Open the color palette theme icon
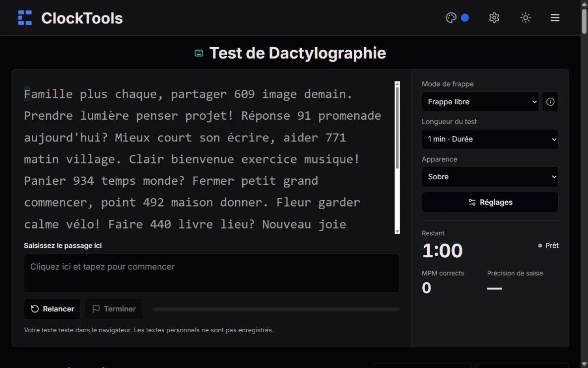The height and width of the screenshot is (368, 588). tap(451, 18)
